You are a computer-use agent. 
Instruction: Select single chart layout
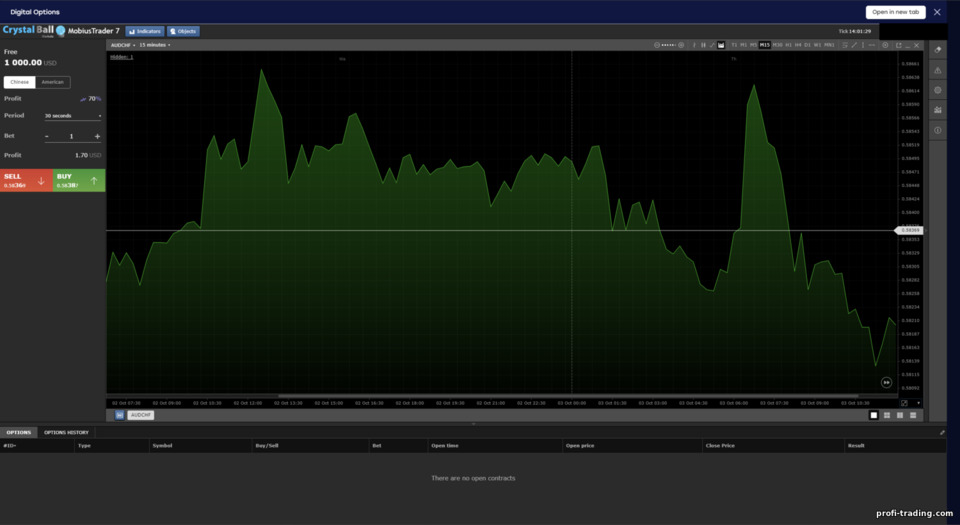coord(874,415)
